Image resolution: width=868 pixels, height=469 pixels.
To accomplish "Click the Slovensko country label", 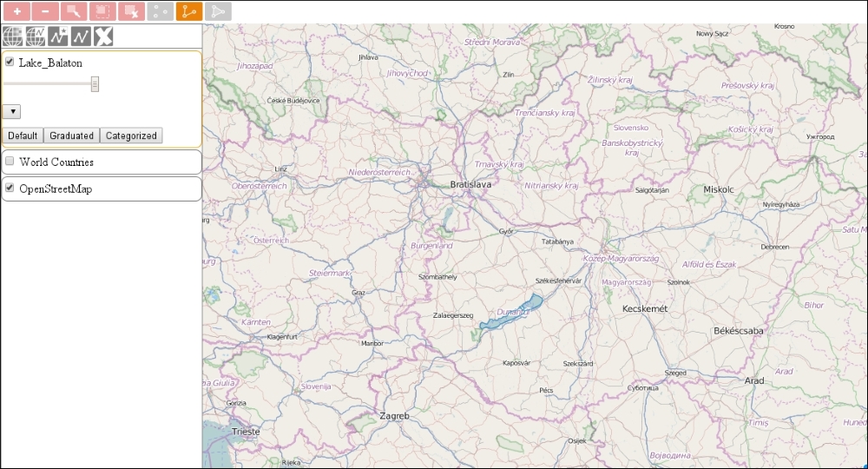I will click(630, 128).
